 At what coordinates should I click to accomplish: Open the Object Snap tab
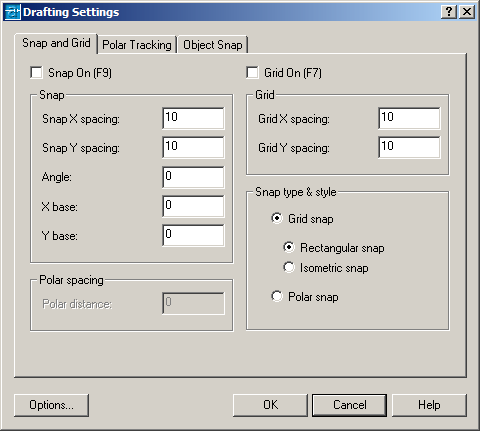point(213,45)
